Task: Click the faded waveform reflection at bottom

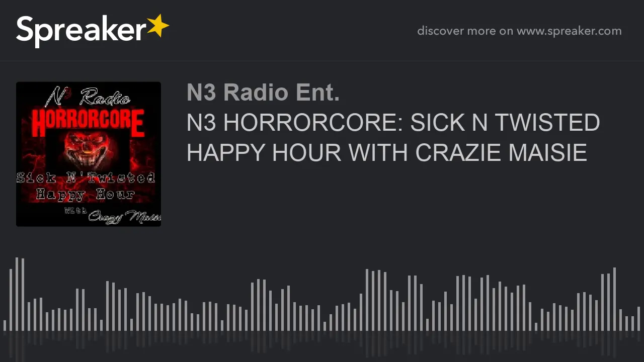Action: click(322, 346)
